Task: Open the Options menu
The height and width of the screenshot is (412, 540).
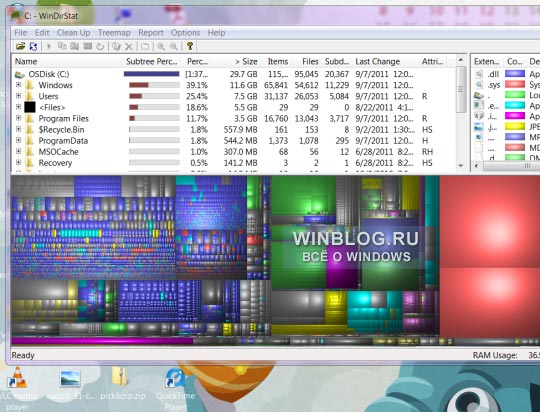Action: (185, 33)
